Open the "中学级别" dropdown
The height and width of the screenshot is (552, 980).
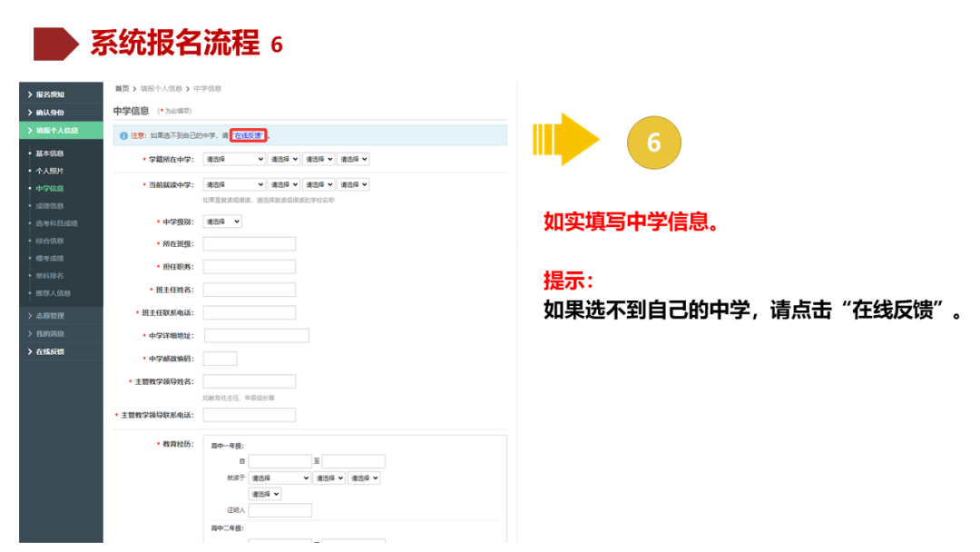tap(220, 222)
